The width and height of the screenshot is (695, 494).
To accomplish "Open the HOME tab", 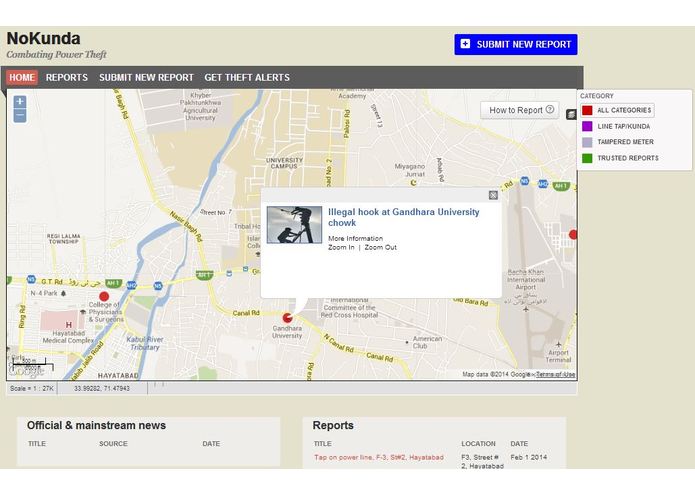I will pos(22,78).
